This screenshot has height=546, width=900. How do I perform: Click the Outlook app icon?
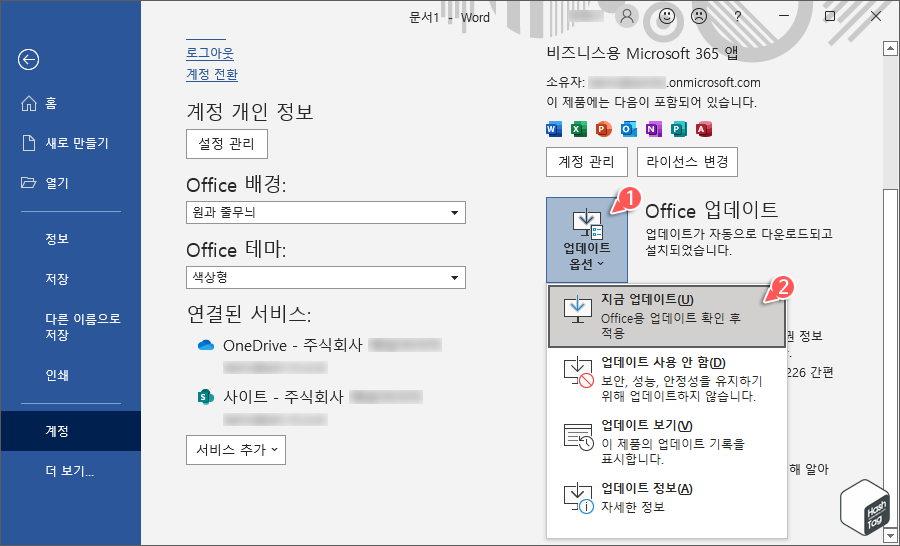tap(629, 129)
